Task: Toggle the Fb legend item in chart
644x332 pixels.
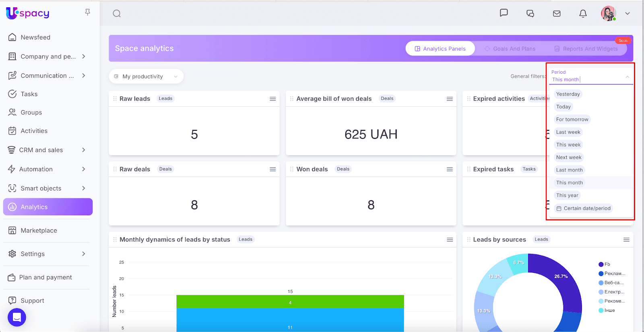Action: 604,264
